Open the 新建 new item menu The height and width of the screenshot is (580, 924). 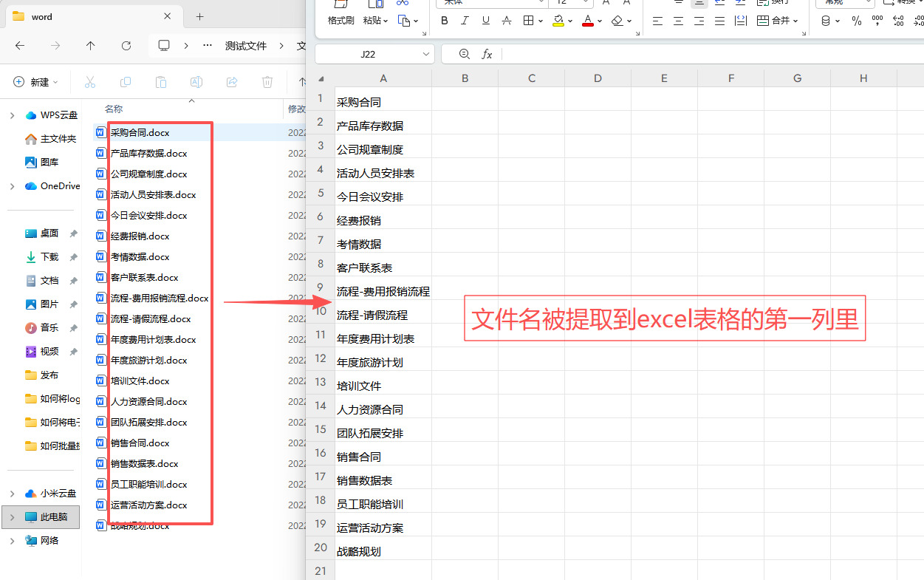coord(37,82)
